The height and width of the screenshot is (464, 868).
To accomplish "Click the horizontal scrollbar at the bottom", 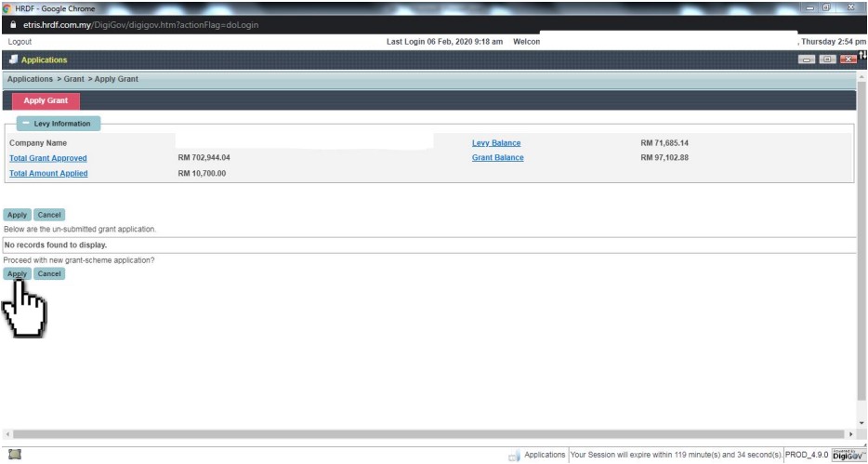I will tap(427, 433).
